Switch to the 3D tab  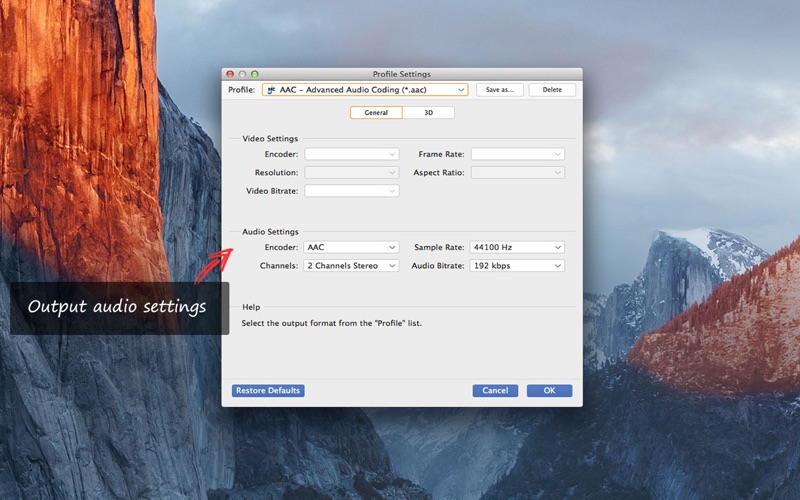click(x=428, y=113)
